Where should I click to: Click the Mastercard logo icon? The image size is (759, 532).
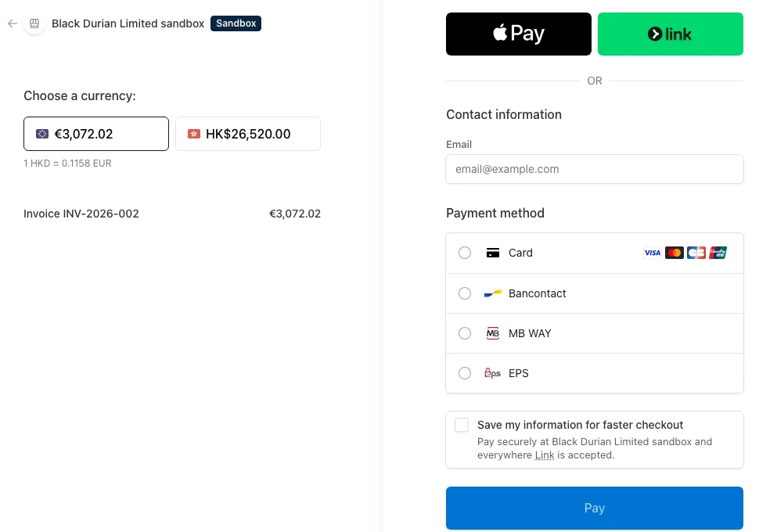click(x=674, y=253)
